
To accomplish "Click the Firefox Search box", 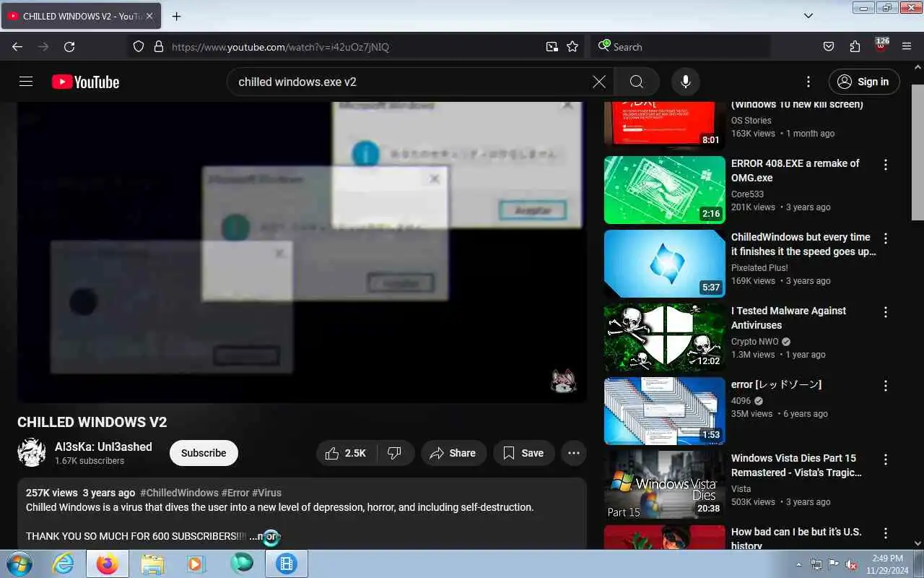I will 679,47.
